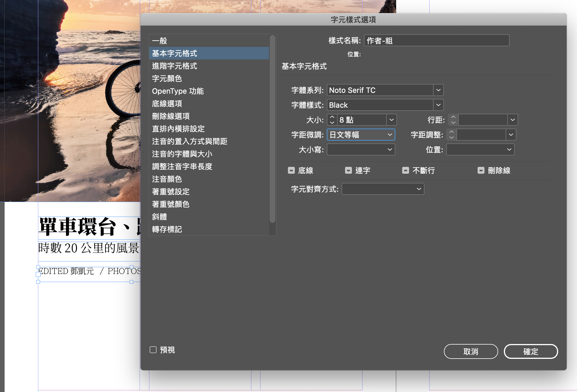
Task: Enable the 預視 preview checkbox
Action: pyautogui.click(x=153, y=350)
